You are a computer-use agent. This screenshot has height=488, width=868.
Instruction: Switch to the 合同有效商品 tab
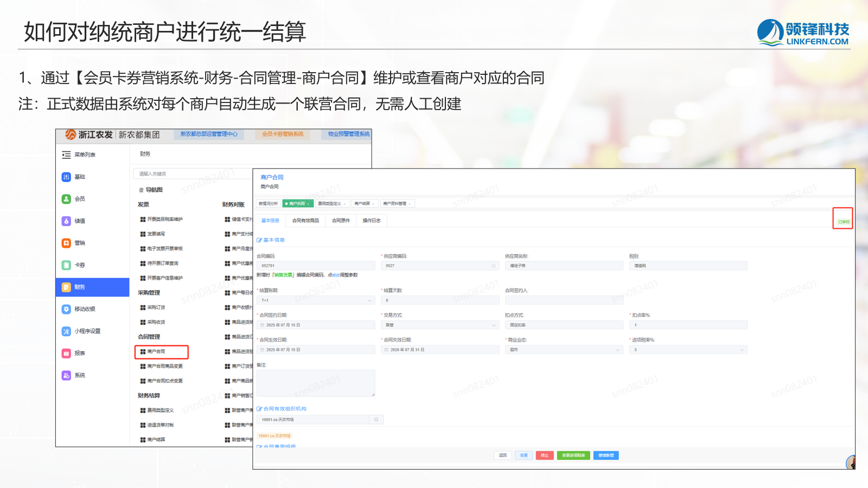click(305, 221)
